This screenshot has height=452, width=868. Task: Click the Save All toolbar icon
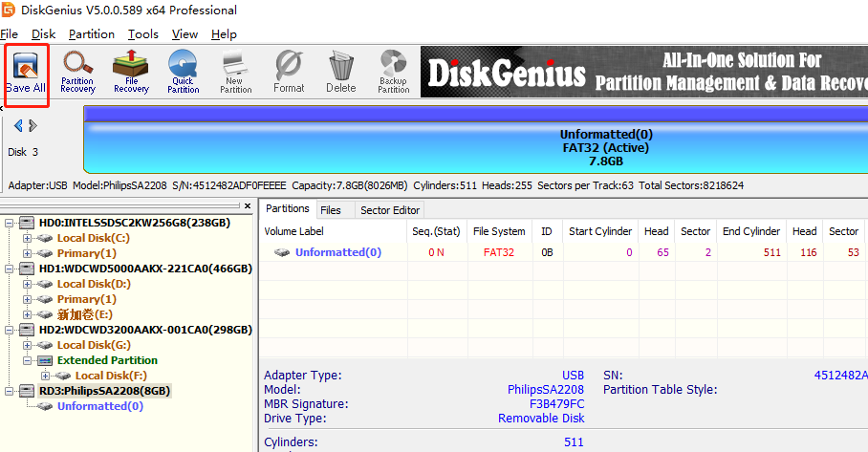(26, 73)
